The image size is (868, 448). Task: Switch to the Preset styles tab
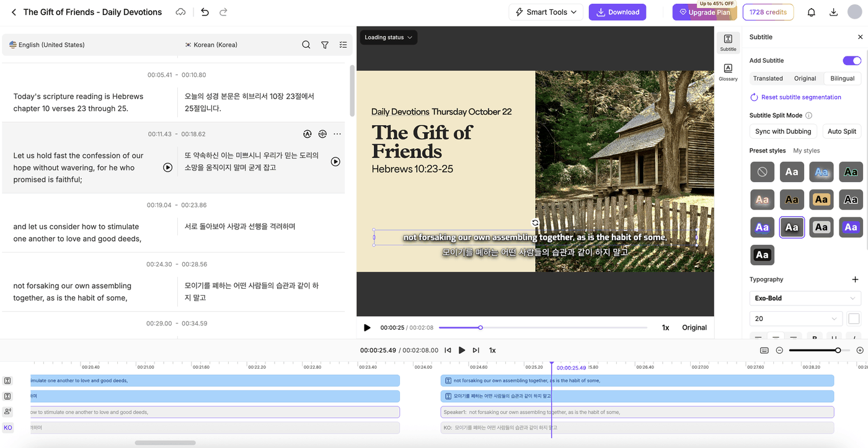point(768,151)
